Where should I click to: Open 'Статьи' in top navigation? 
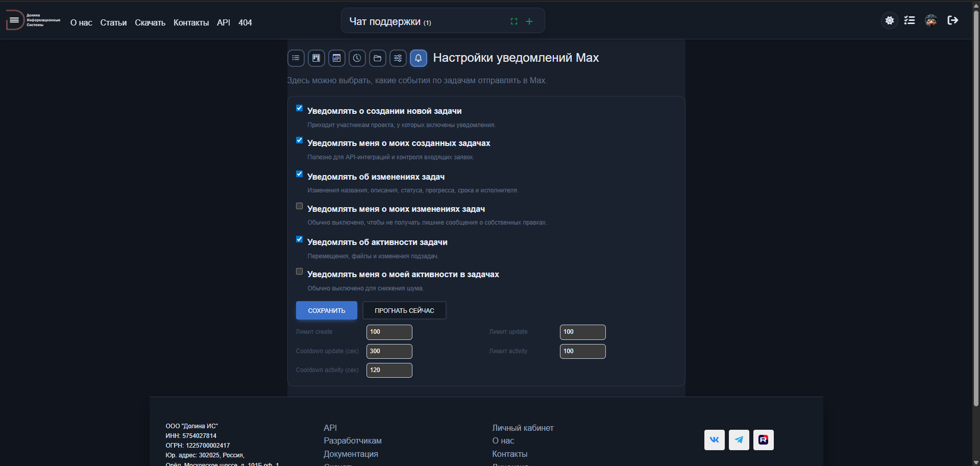[113, 22]
